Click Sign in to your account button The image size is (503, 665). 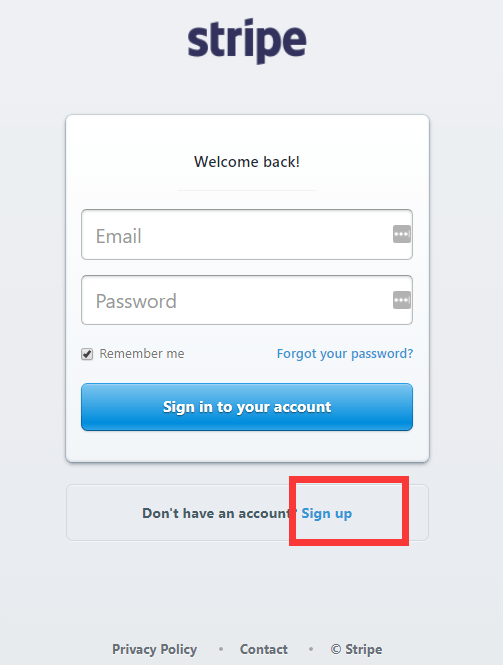click(247, 407)
